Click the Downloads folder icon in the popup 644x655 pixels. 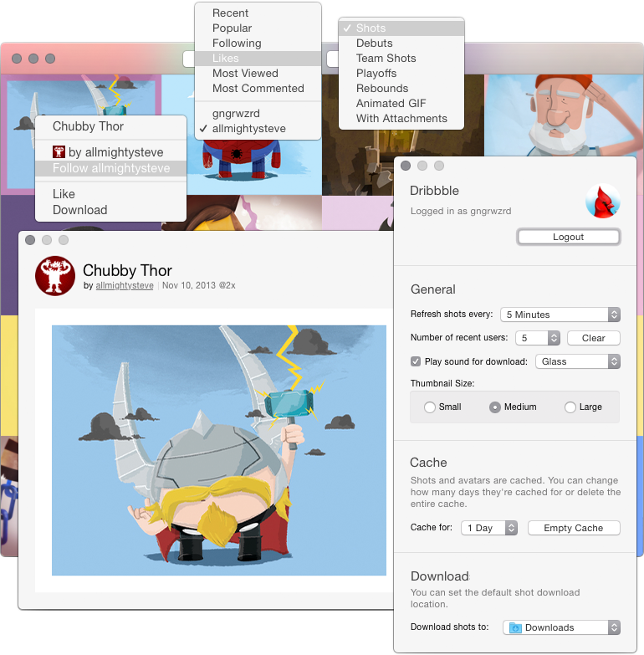point(515,627)
